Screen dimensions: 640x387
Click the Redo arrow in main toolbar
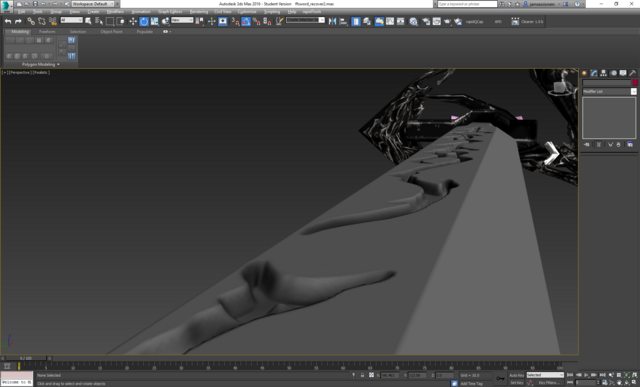pyautogui.click(x=18, y=21)
